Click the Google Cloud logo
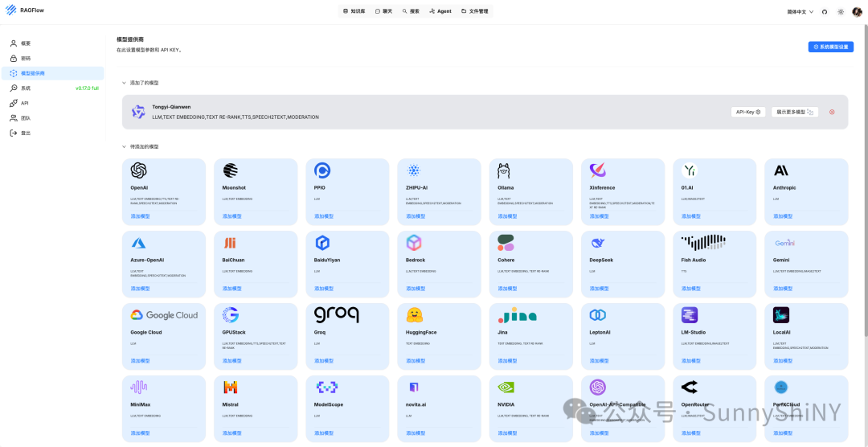The image size is (868, 447). click(164, 315)
